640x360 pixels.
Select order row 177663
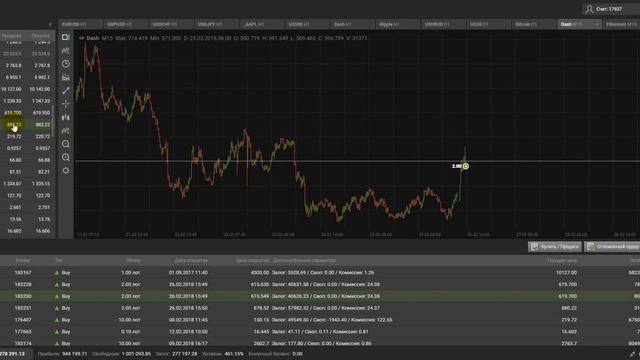point(320,332)
